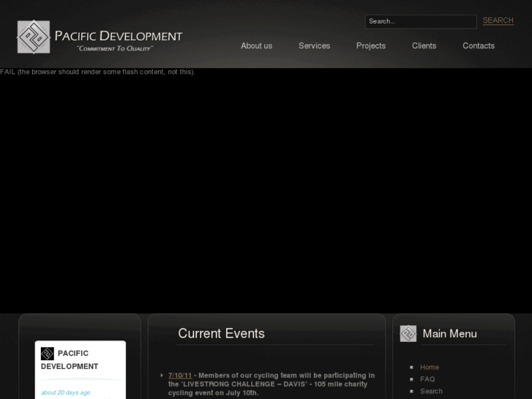The image size is (532, 399).
Task: Click the square bullet next to Search menu item
Action: coord(411,392)
